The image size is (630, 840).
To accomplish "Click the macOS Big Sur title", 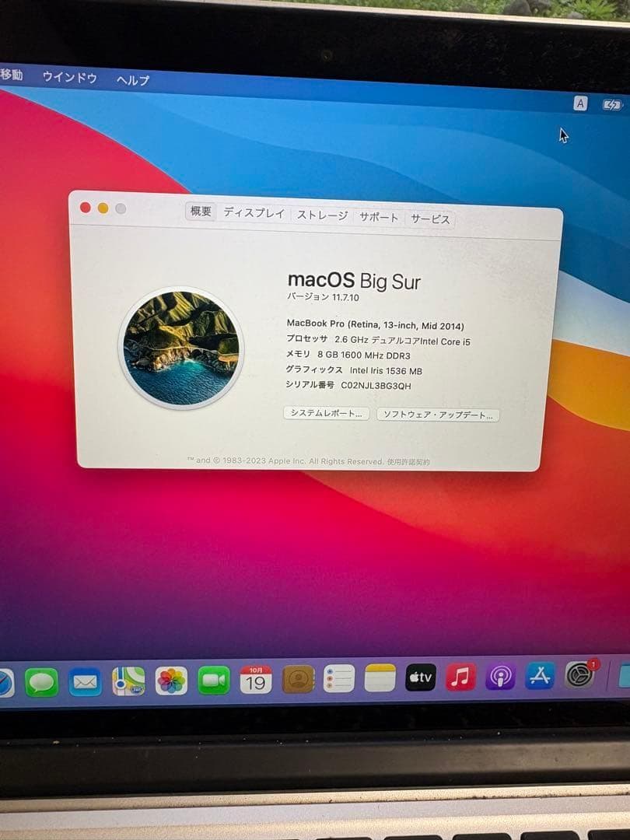I will (354, 281).
